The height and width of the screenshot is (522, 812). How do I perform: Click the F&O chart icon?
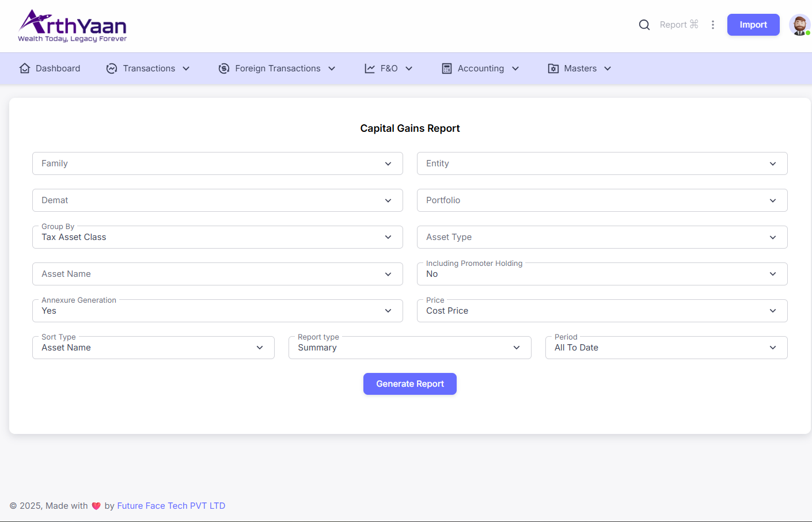[x=370, y=68]
